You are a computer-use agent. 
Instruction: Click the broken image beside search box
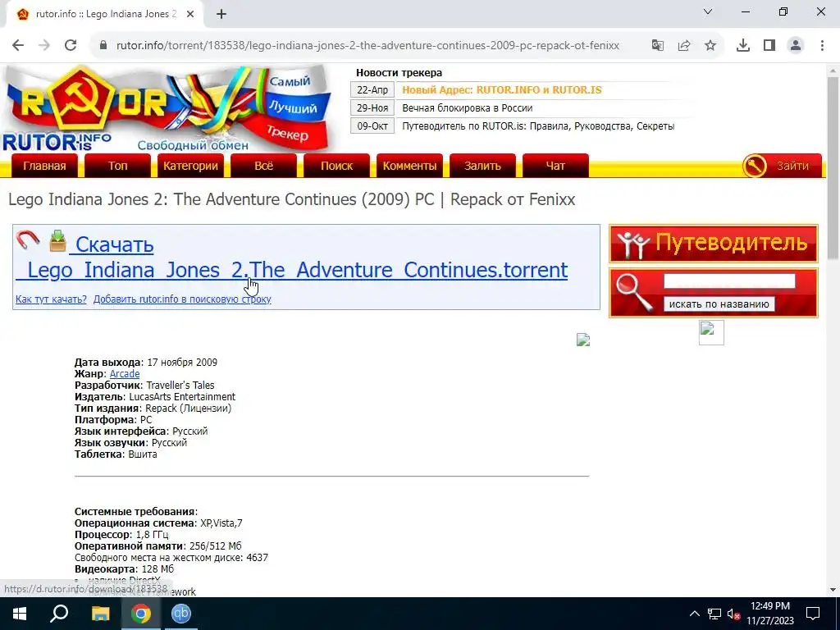click(x=711, y=333)
